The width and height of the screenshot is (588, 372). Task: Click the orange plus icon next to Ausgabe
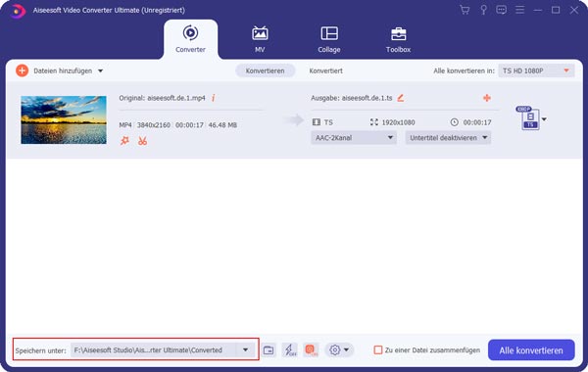pos(487,98)
